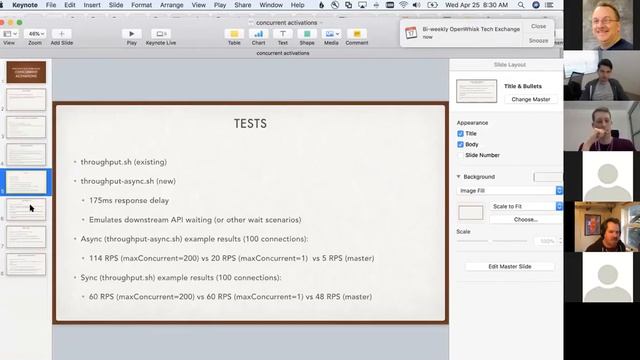The width and height of the screenshot is (640, 360).
Task: Insert a Table from the toolbar
Action: [x=234, y=34]
